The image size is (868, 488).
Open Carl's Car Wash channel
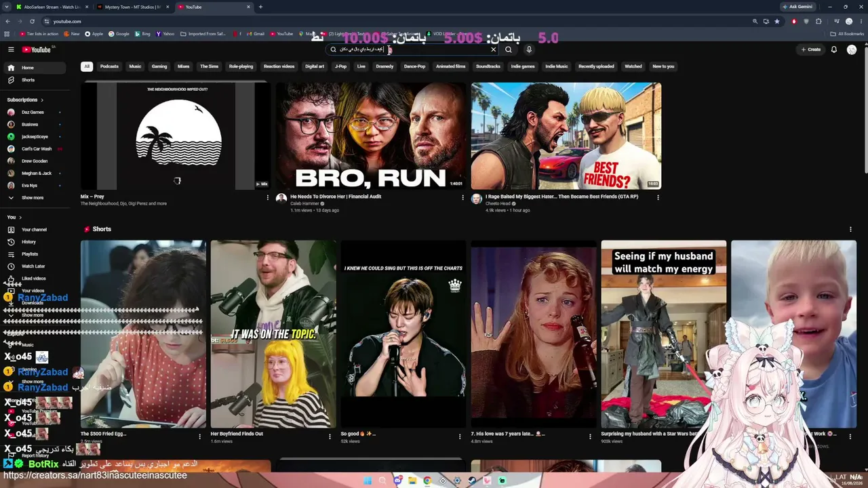(35, 148)
